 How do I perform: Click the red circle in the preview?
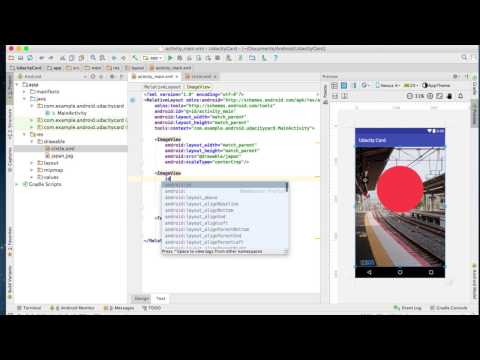[400, 189]
